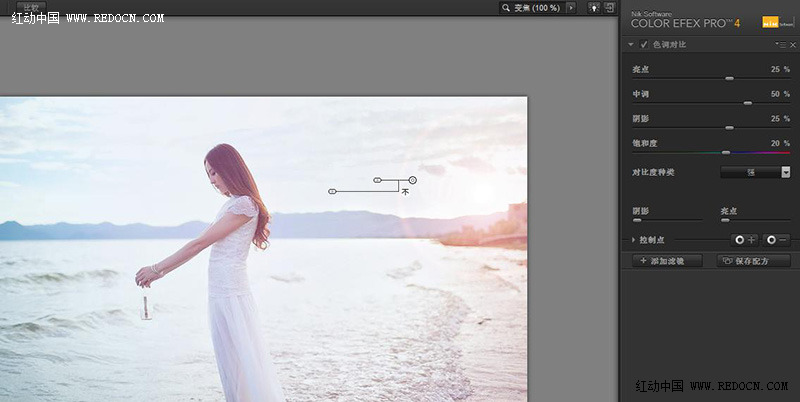Click the top 阴影 value 25 %
800x402 pixels.
[x=780, y=119]
